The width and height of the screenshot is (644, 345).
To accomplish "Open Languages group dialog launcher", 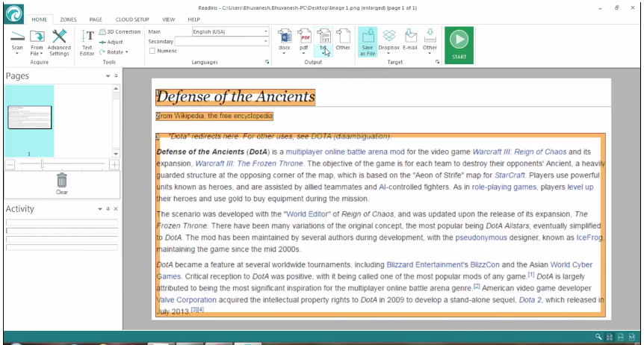I will 267,62.
